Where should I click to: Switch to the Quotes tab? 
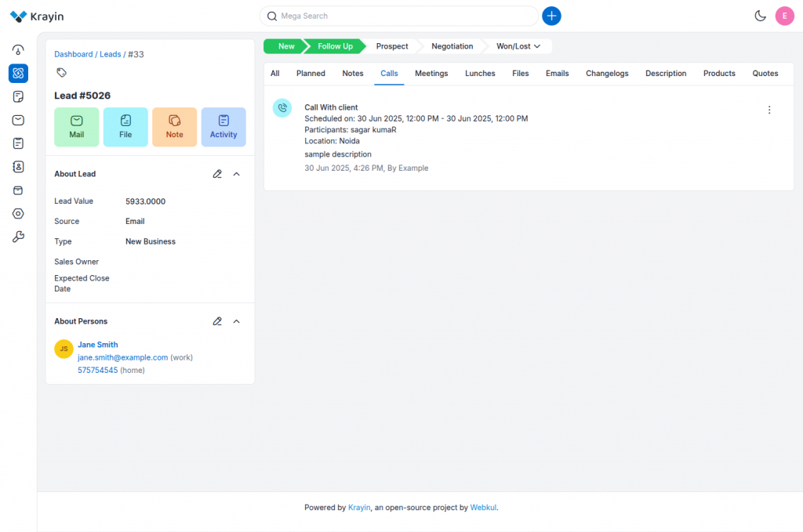pyautogui.click(x=765, y=74)
